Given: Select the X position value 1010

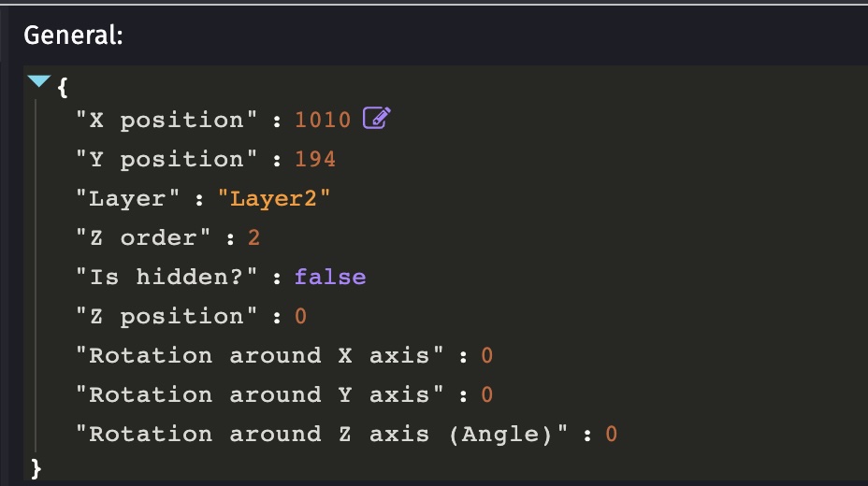Looking at the screenshot, I should click(323, 120).
